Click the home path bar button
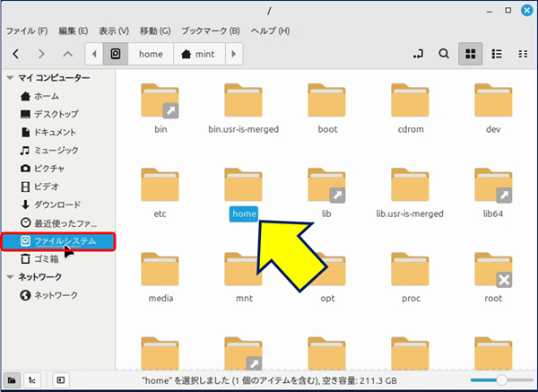The height and width of the screenshot is (392, 538). pos(151,54)
